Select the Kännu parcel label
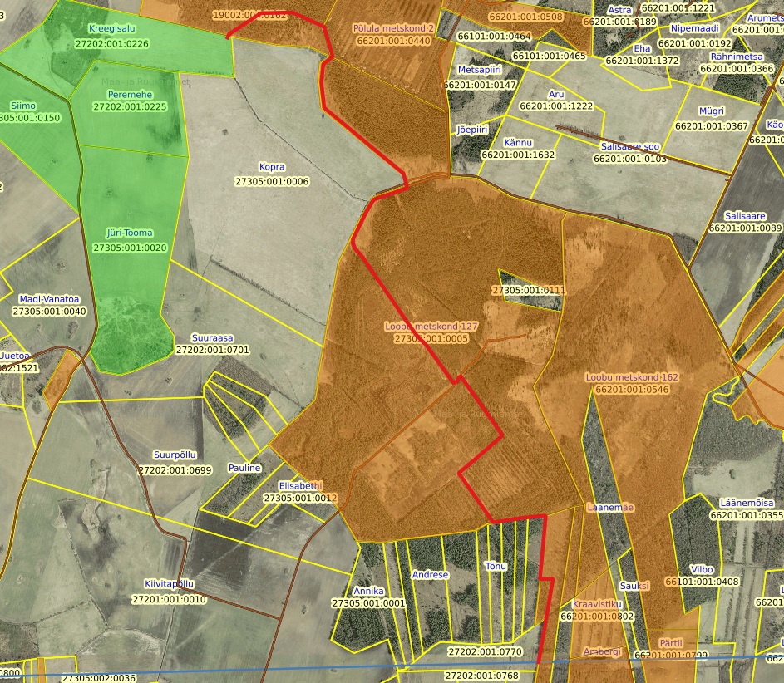This screenshot has height=683, width=784. click(x=517, y=143)
